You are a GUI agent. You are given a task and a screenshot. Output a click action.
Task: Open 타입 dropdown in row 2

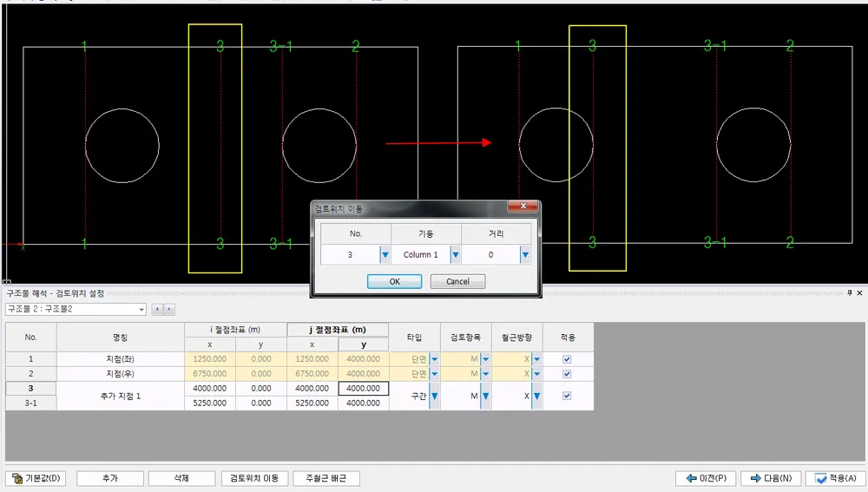point(435,374)
